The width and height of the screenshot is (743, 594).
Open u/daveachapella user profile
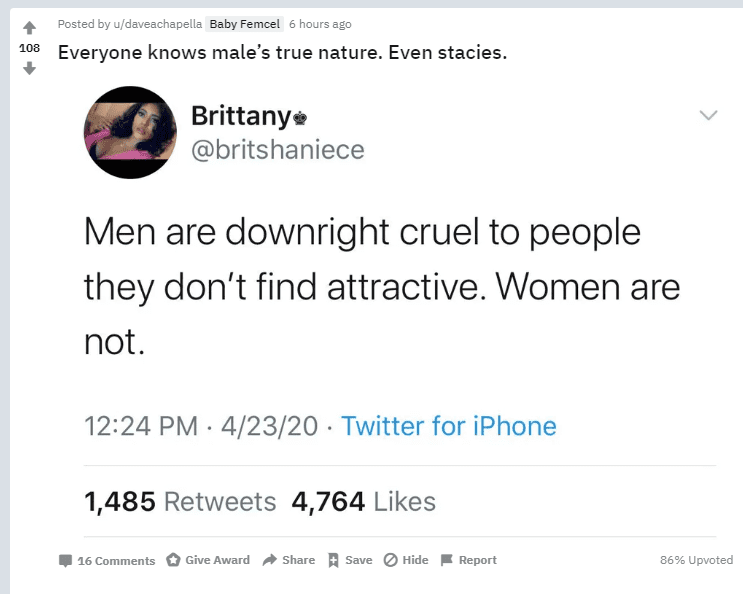[x=158, y=24]
